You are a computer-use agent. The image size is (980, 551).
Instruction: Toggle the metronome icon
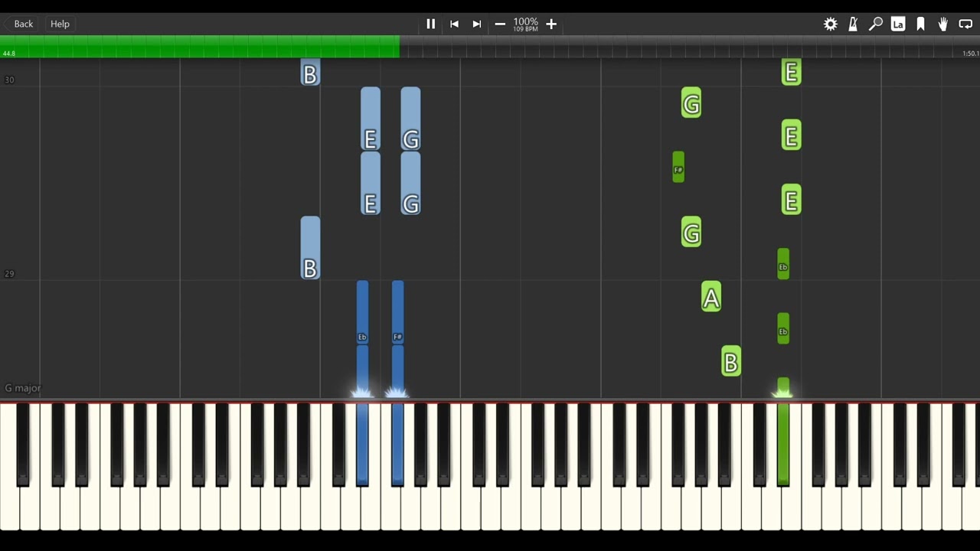pos(853,24)
